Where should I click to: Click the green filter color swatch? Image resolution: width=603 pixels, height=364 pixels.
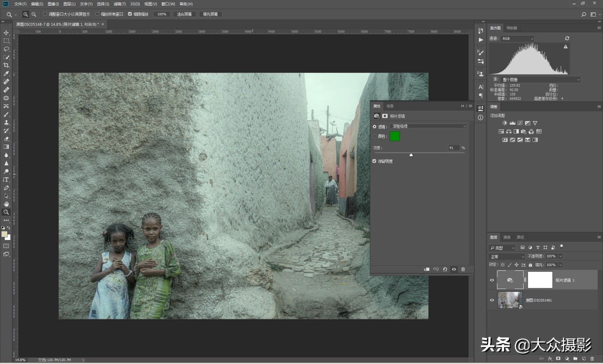[x=395, y=136]
